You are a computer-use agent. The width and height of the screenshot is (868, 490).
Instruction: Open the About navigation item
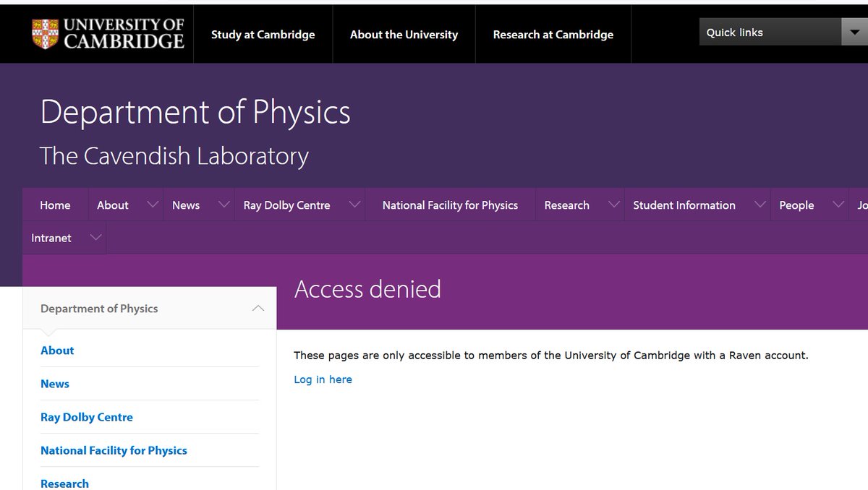coord(113,205)
